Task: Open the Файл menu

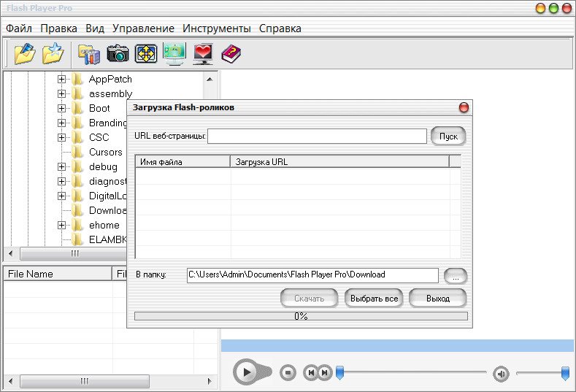Action: 19,28
